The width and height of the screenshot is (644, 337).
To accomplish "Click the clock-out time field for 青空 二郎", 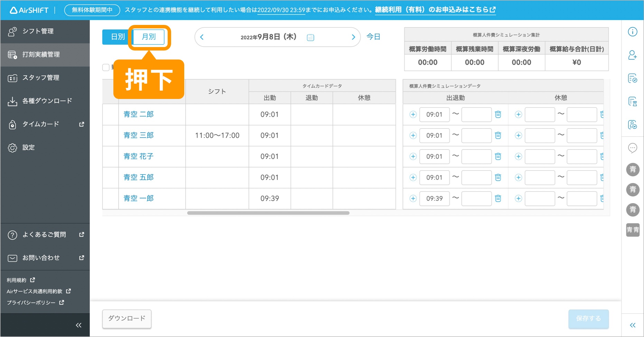I will click(x=476, y=115).
